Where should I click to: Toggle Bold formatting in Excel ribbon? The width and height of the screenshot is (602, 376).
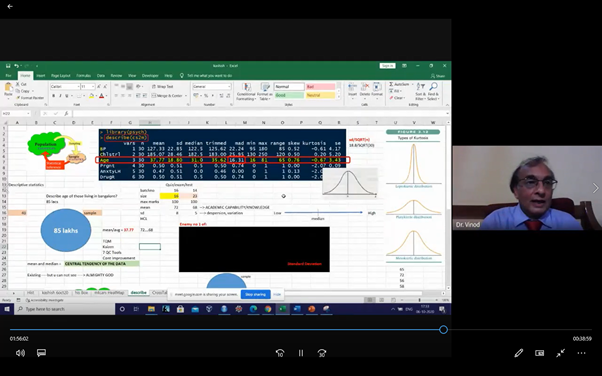[x=53, y=96]
